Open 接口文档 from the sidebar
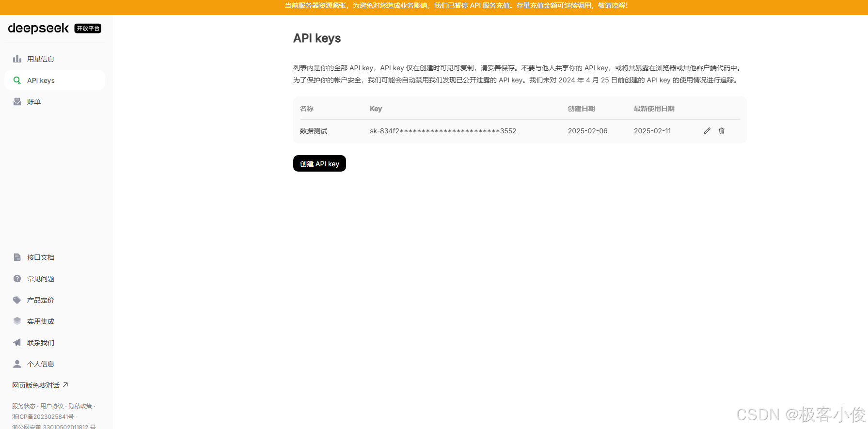Viewport: 868px width, 429px height. click(55, 257)
